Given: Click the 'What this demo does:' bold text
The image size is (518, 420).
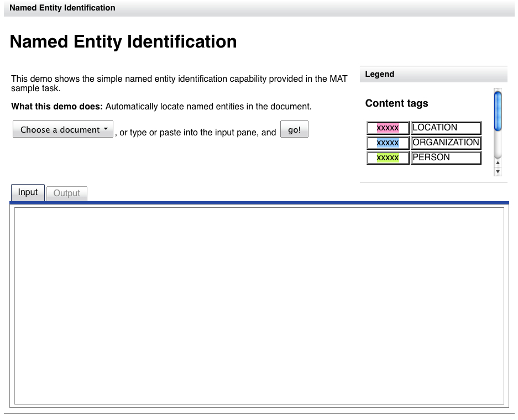Looking at the screenshot, I should (57, 106).
